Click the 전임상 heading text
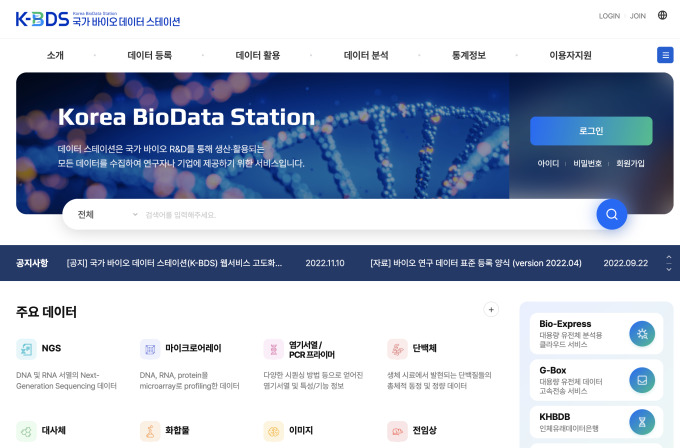This screenshot has width=680, height=448. [x=424, y=430]
